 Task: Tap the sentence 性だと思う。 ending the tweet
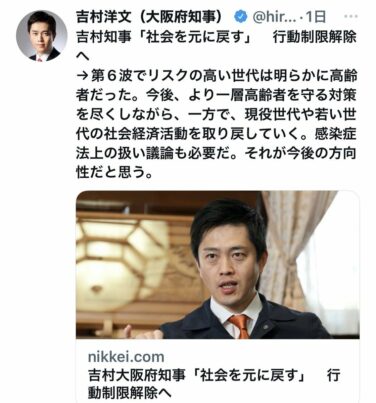[114, 172]
